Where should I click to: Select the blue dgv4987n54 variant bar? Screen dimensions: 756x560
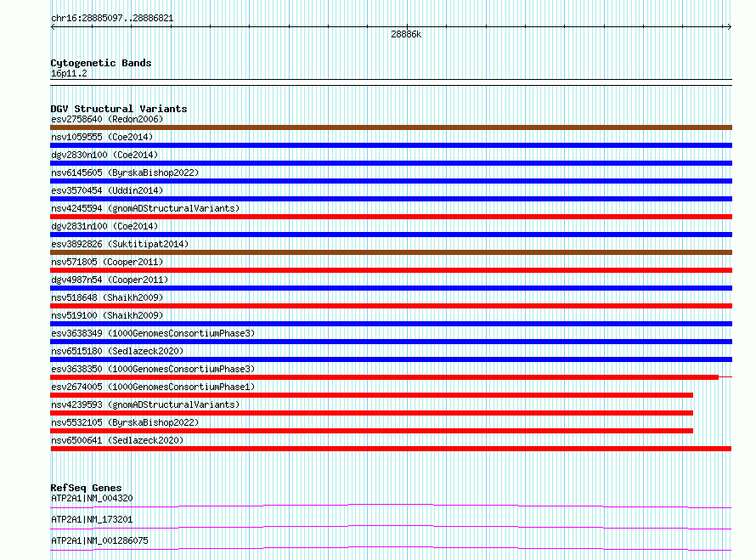pos(391,288)
